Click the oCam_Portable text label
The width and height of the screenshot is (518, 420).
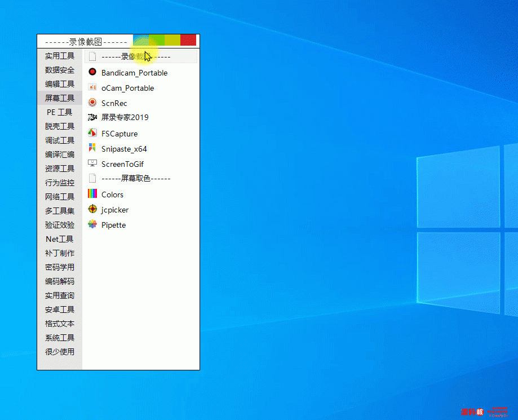(x=127, y=89)
